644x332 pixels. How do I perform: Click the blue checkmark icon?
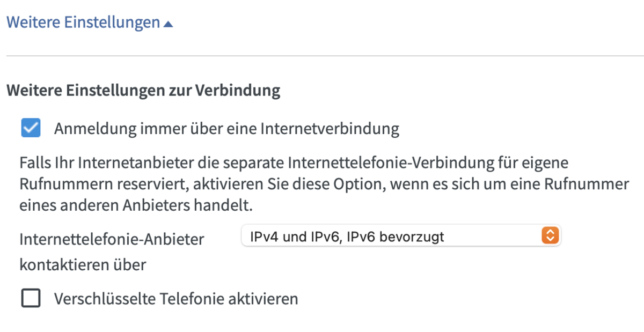pyautogui.click(x=31, y=129)
